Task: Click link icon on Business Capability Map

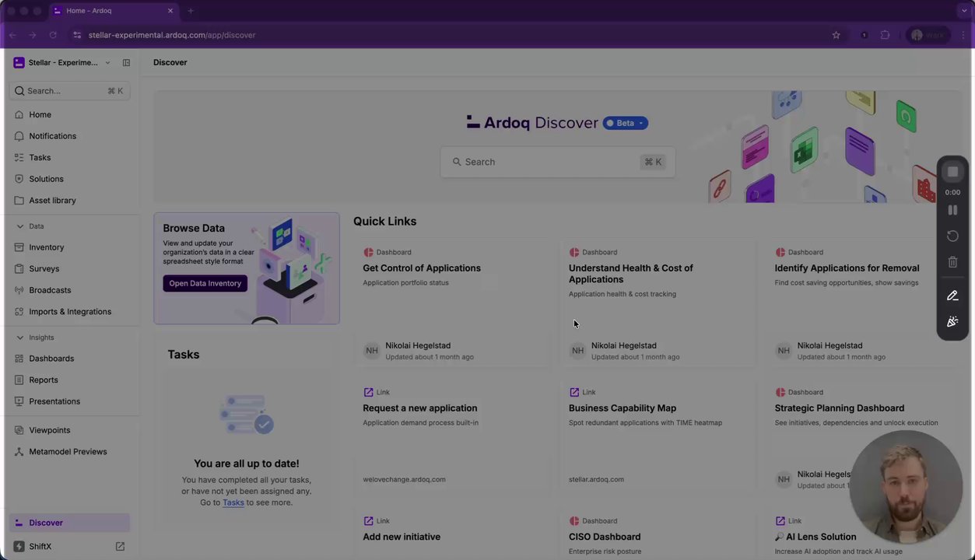Action: pyautogui.click(x=574, y=392)
